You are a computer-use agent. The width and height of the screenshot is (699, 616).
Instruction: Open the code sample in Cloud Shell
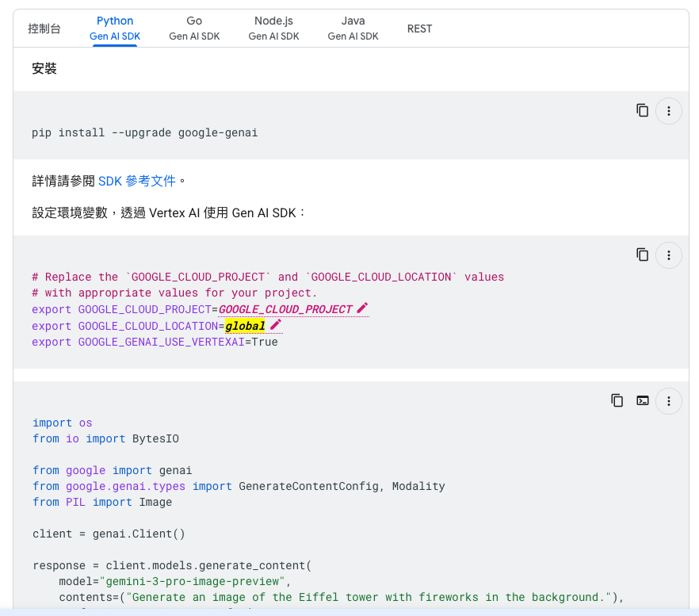point(643,400)
